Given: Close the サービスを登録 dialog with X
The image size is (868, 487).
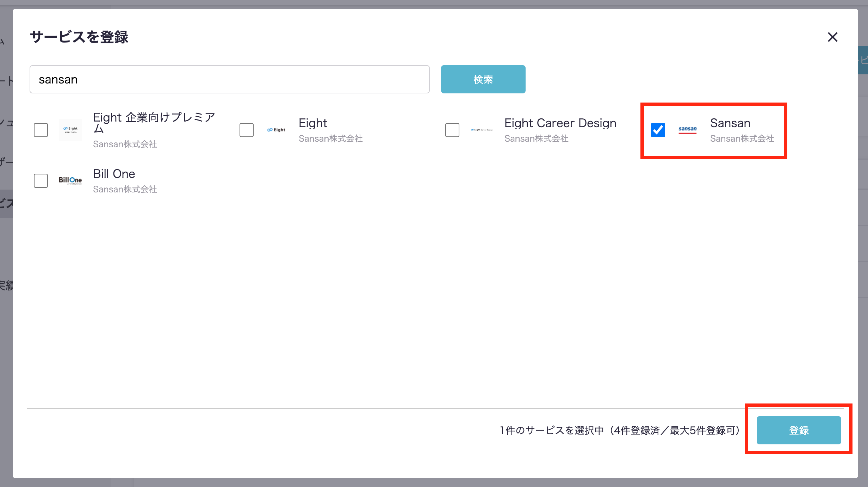Looking at the screenshot, I should [x=832, y=37].
